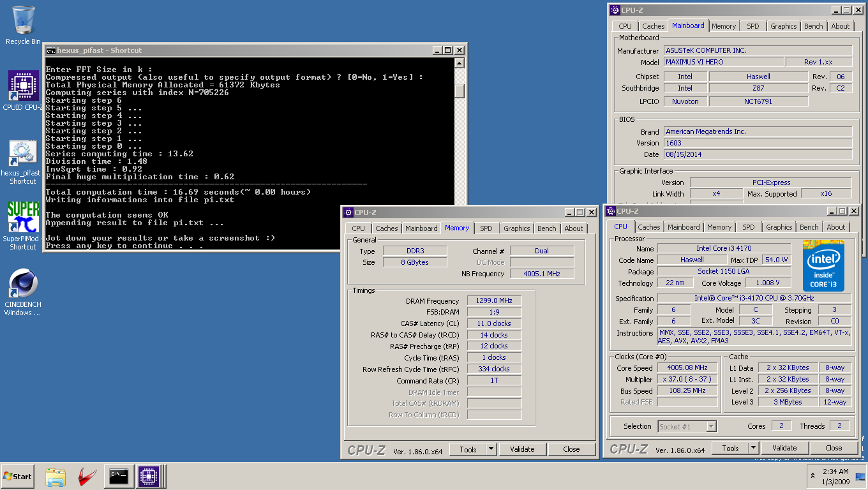
Task: Expand Tools dropdown arrow in Memory window
Action: pyautogui.click(x=491, y=449)
